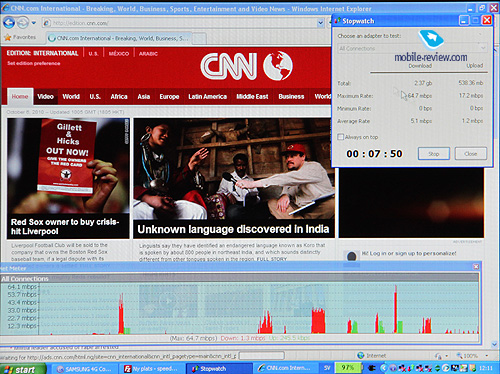
Task: Click FULL STORY link under India article
Action: click(272, 259)
